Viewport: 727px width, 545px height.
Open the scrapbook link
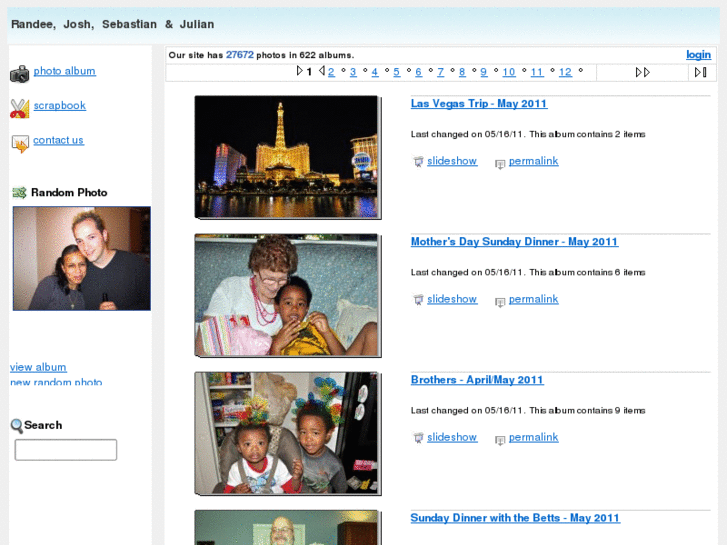59,106
